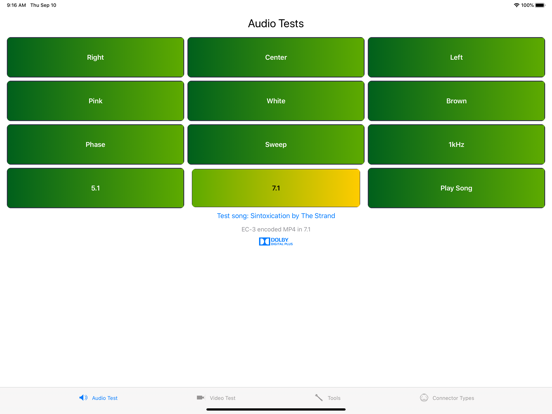
Task: Play the Center channel test
Action: pyautogui.click(x=276, y=57)
